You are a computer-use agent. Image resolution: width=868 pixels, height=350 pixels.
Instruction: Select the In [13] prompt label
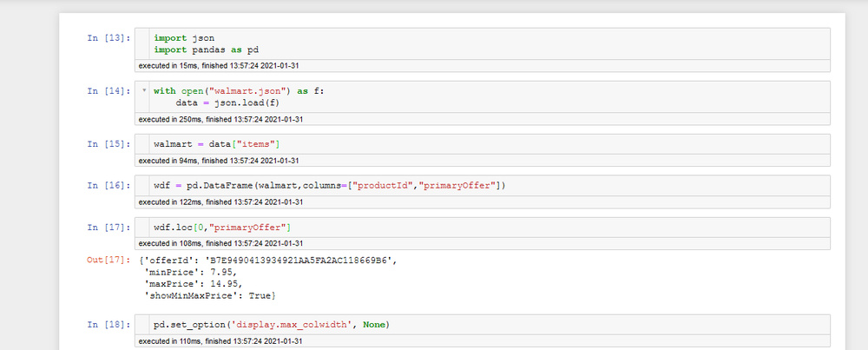pos(108,38)
